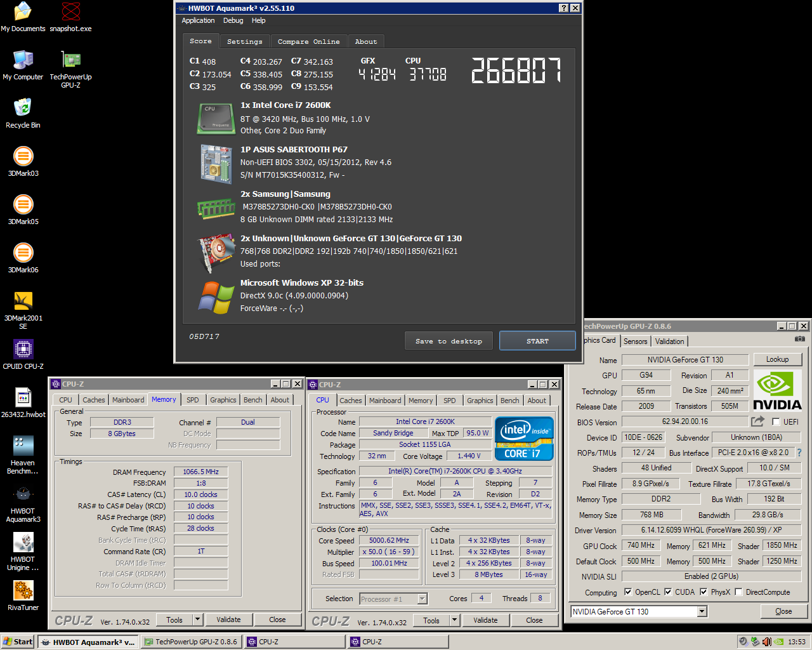Open the Processor selection dropdown in CPU-Z

(x=422, y=599)
